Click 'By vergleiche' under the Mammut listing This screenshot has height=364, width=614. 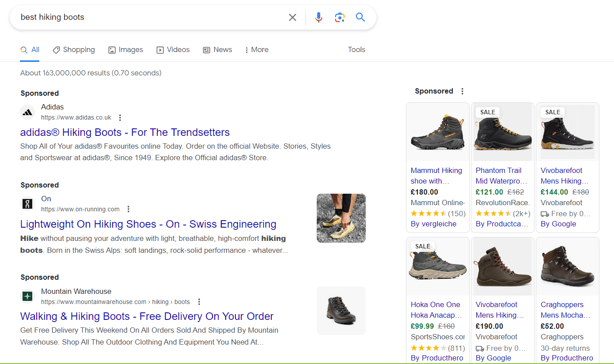point(434,224)
